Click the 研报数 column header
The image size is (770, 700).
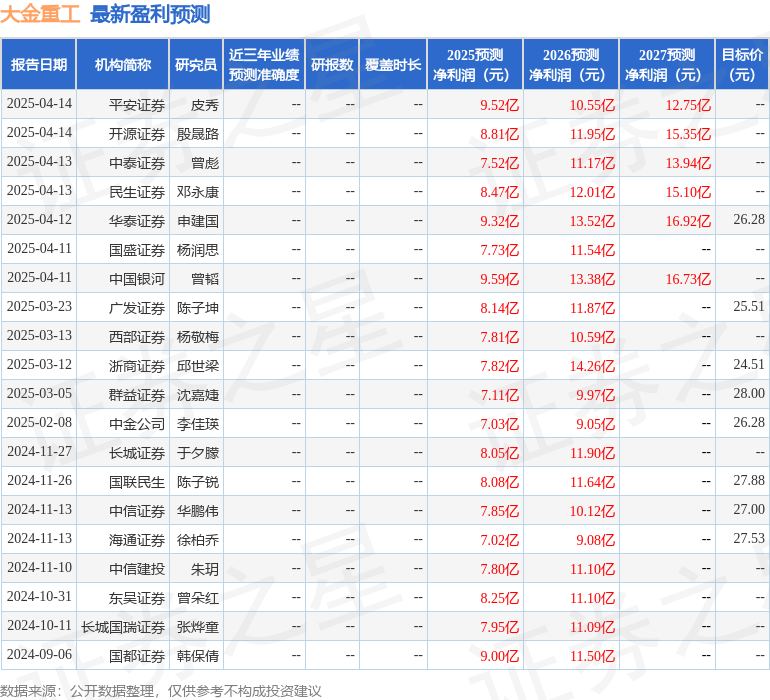pos(332,65)
